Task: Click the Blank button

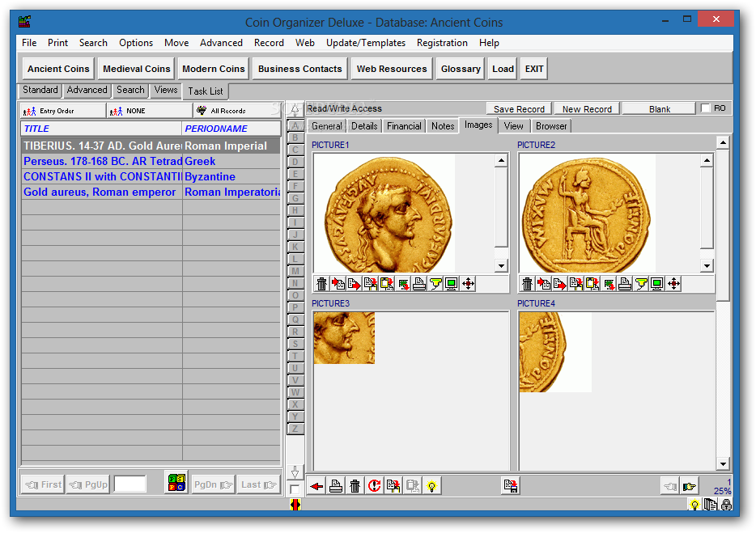Action: tap(659, 109)
